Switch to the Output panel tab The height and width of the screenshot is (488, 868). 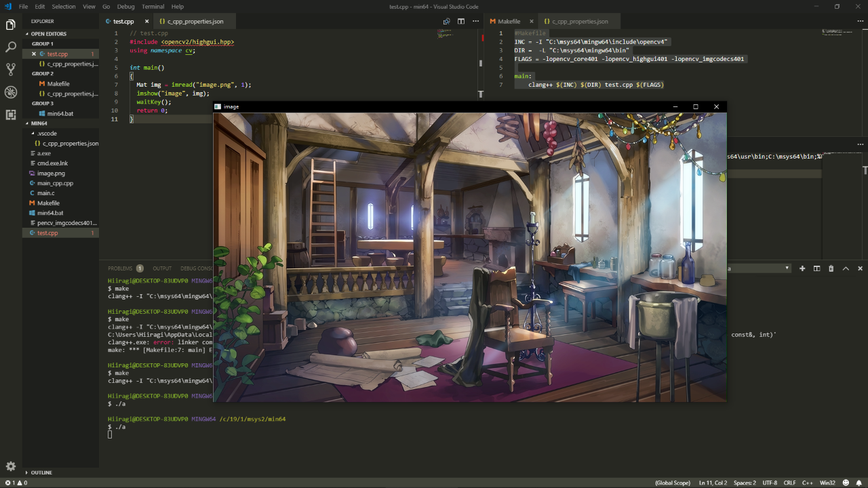162,268
